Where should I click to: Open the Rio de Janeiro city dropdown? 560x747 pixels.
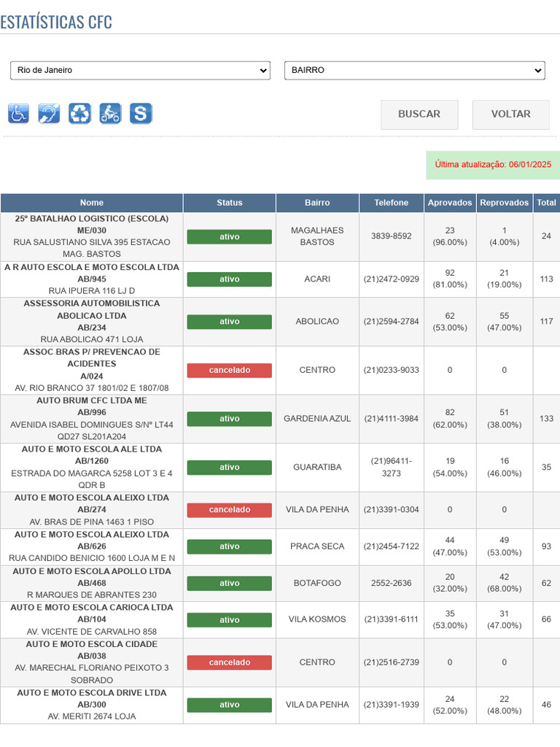(140, 71)
